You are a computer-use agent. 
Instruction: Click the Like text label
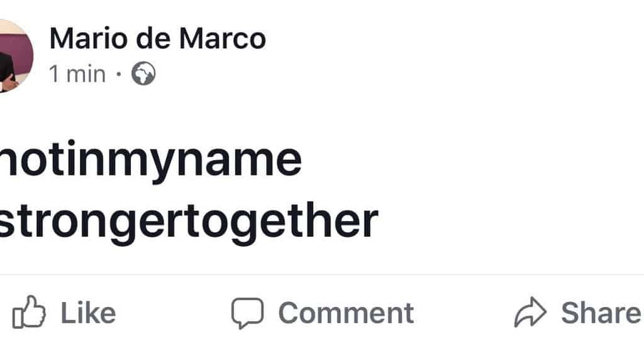pyautogui.click(x=88, y=313)
